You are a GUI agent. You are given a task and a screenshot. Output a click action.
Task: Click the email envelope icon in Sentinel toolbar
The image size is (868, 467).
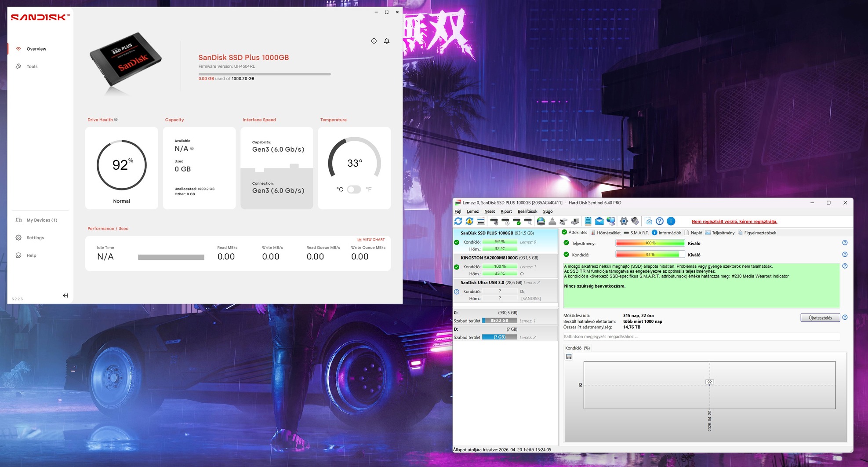[599, 221]
